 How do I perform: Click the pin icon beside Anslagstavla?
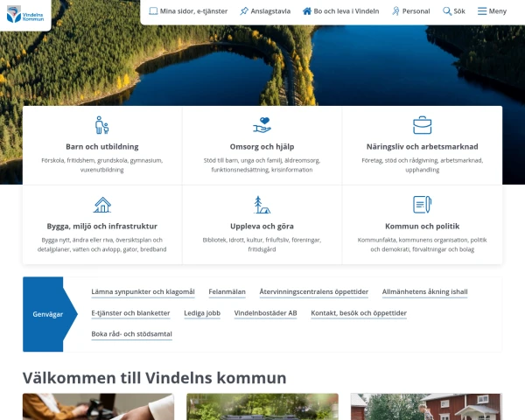(244, 11)
